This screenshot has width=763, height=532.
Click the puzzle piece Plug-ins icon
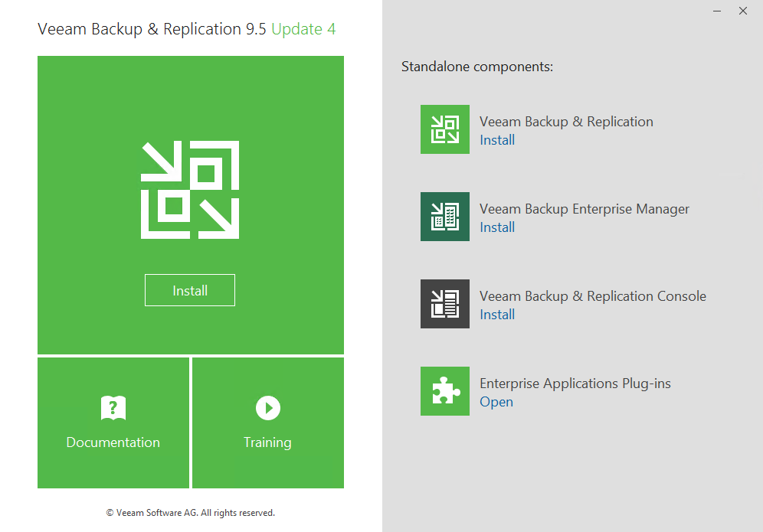(444, 391)
